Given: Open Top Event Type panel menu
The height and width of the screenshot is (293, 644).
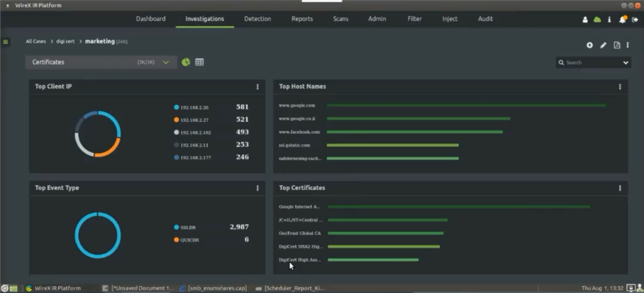Looking at the screenshot, I should [258, 188].
